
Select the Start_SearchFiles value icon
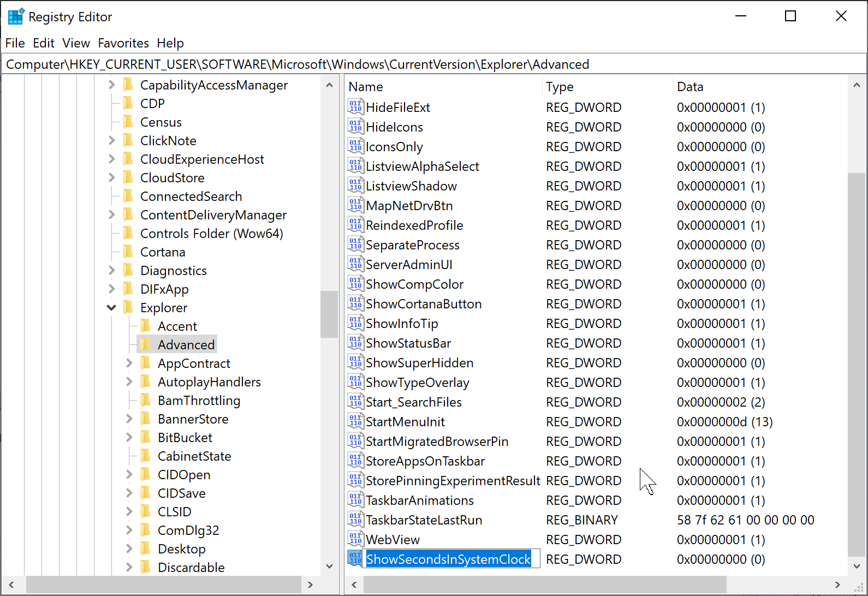pyautogui.click(x=355, y=402)
